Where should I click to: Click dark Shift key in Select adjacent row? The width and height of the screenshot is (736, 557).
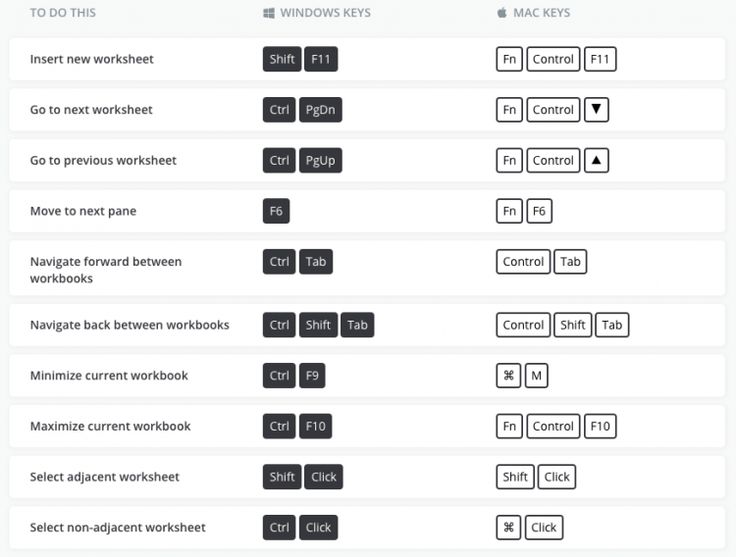282,477
